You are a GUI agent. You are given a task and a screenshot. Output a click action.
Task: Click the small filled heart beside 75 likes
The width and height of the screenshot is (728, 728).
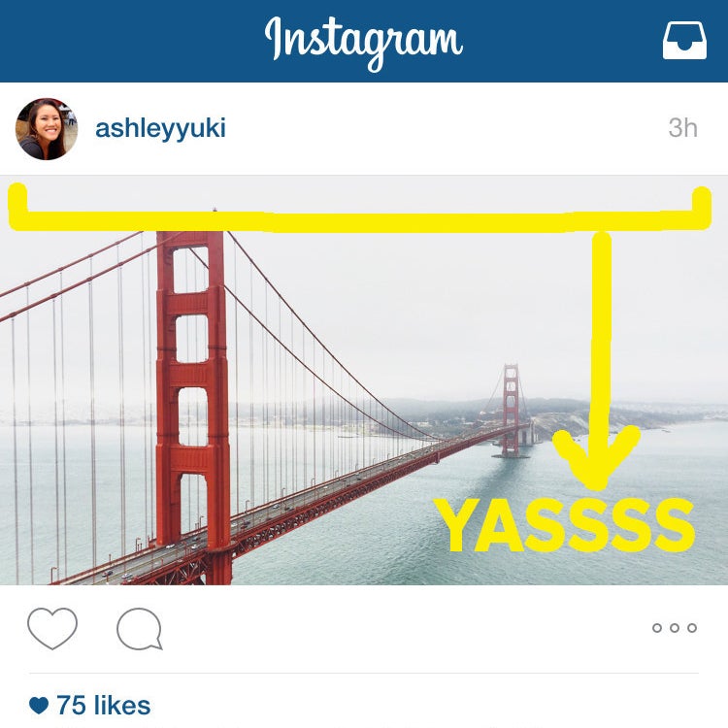(39, 706)
